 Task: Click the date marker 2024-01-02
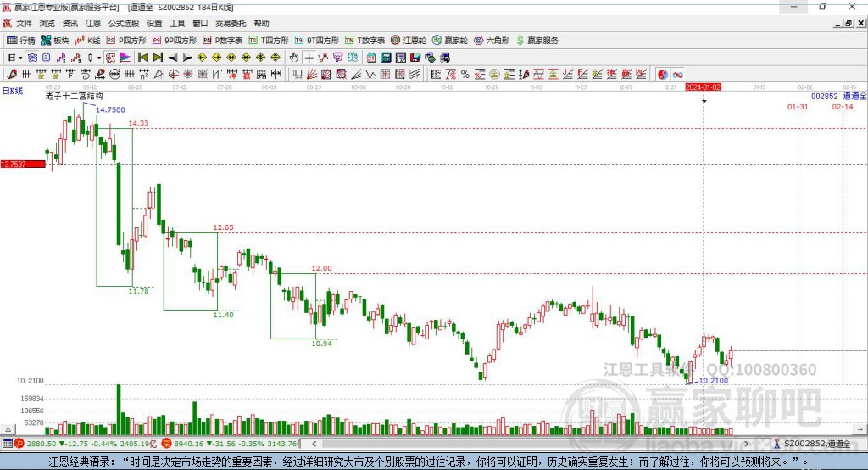(x=703, y=87)
